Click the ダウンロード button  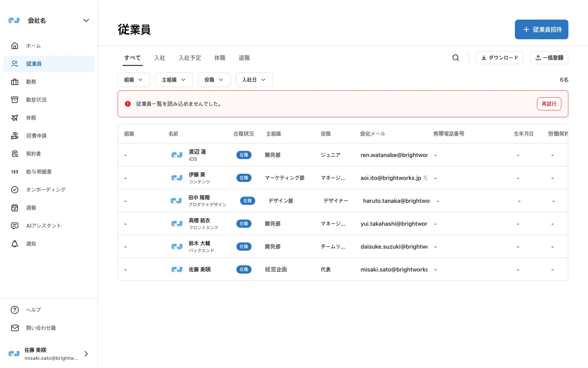click(x=499, y=58)
